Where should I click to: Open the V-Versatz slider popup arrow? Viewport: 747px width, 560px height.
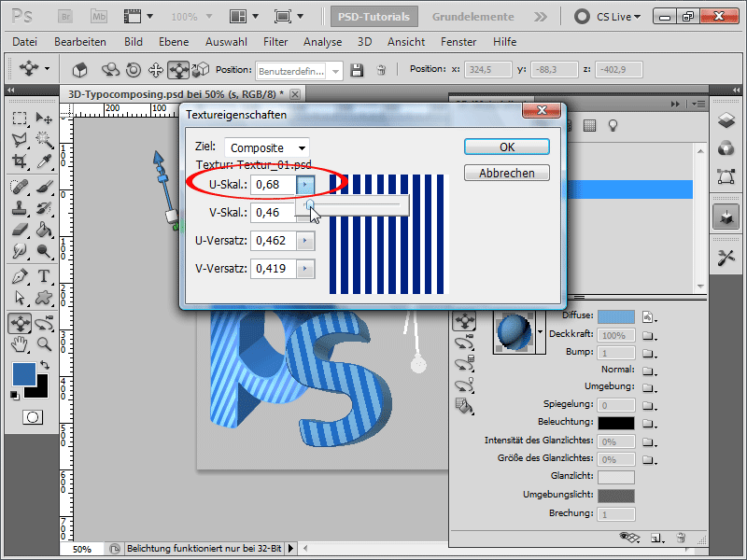(305, 269)
